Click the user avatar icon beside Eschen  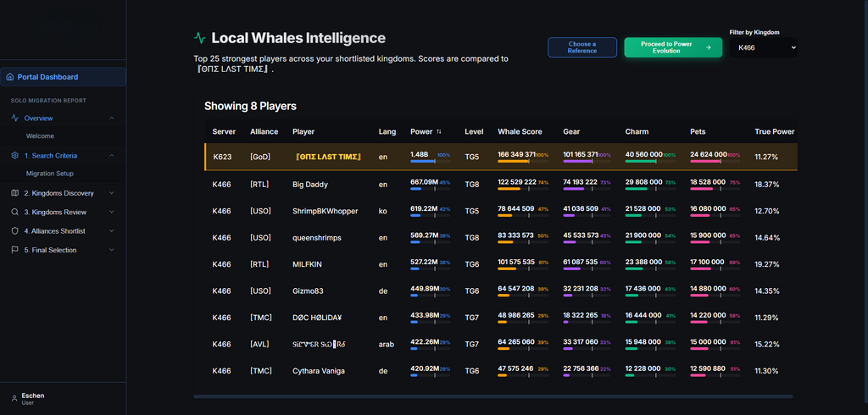pos(14,398)
